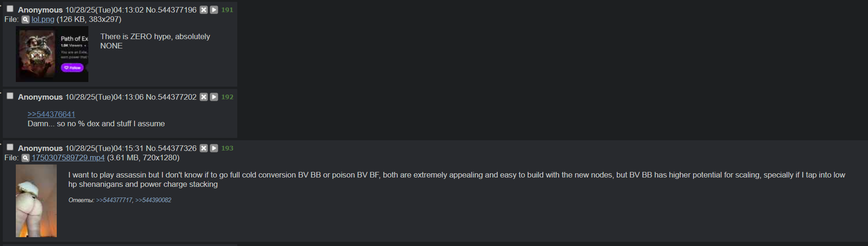Play the mp4 video thumbnail
This screenshot has width=868, height=246.
pyautogui.click(x=36, y=201)
